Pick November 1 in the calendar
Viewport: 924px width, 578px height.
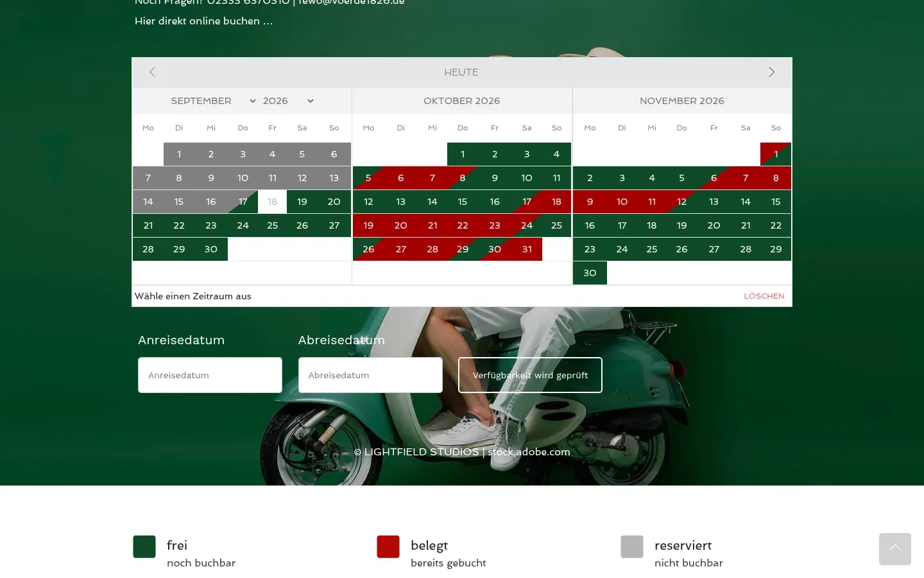(776, 154)
